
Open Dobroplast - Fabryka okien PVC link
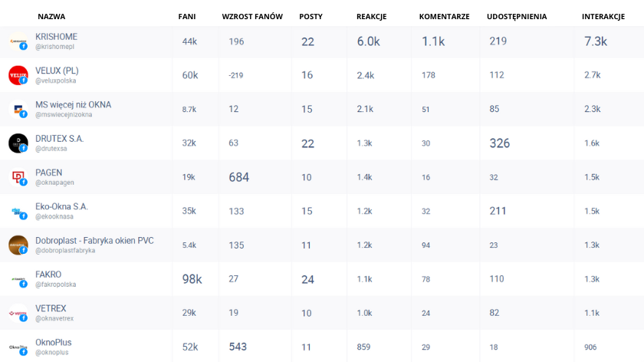(x=94, y=240)
